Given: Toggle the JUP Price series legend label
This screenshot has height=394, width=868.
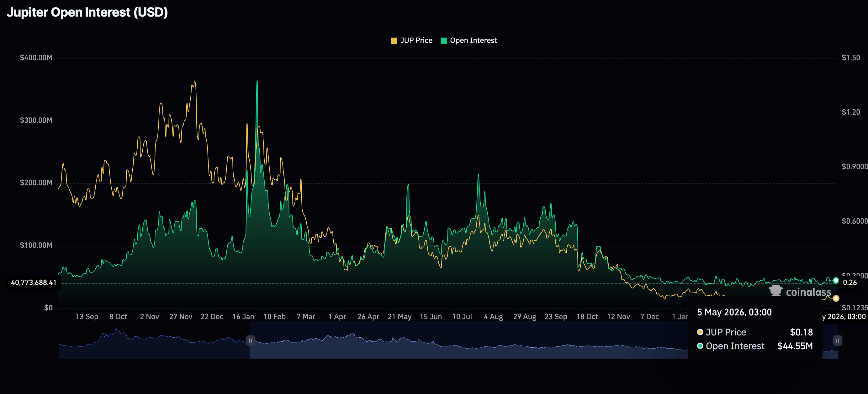Looking at the screenshot, I should point(416,41).
